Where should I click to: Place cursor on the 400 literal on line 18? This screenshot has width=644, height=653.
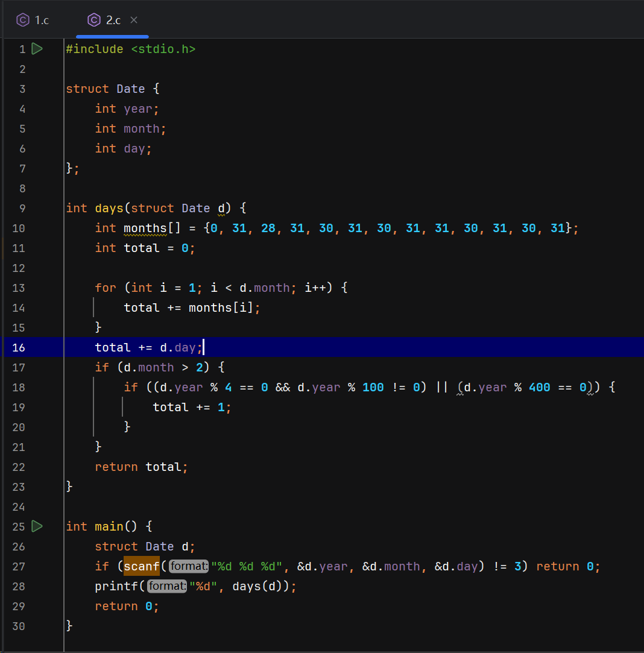click(x=539, y=387)
